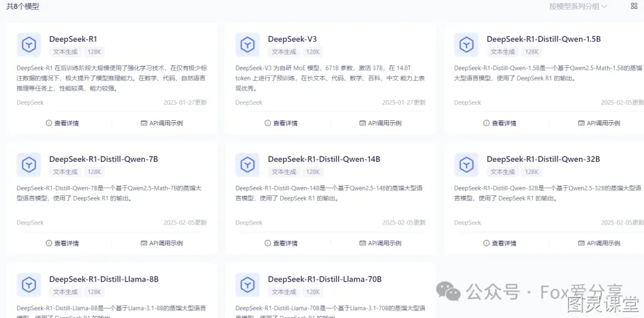
Task: Click the DeepSeek-R1-Distill-Qwen-7B logo icon
Action: [29, 164]
